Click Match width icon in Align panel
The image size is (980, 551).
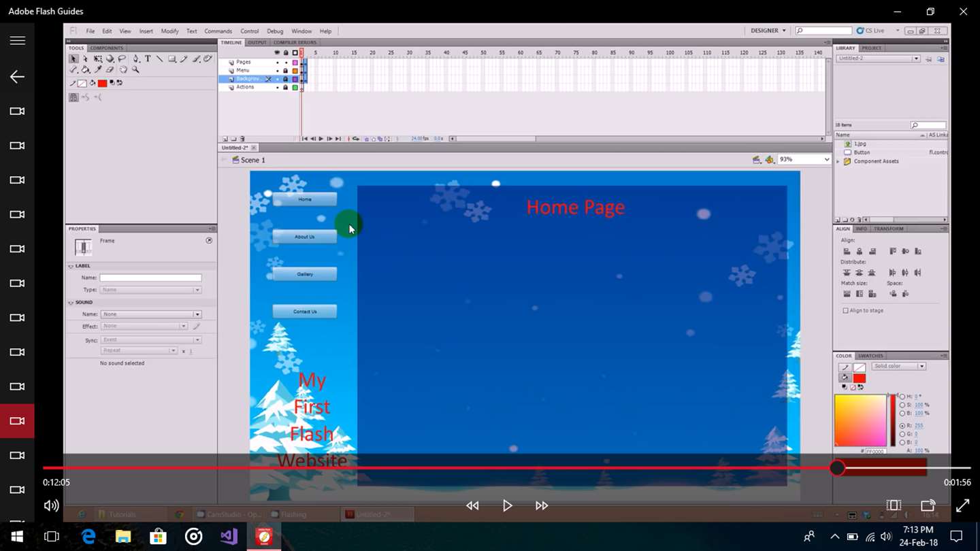coord(847,294)
